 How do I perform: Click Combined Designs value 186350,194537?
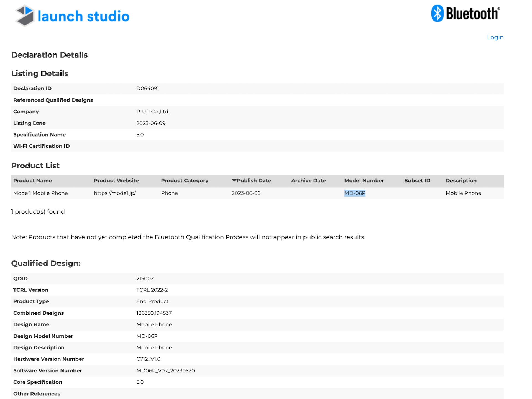coord(154,313)
